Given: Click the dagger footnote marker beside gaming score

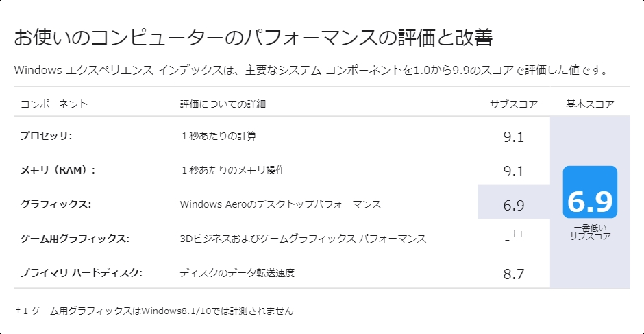Looking at the screenshot, I should (x=517, y=235).
